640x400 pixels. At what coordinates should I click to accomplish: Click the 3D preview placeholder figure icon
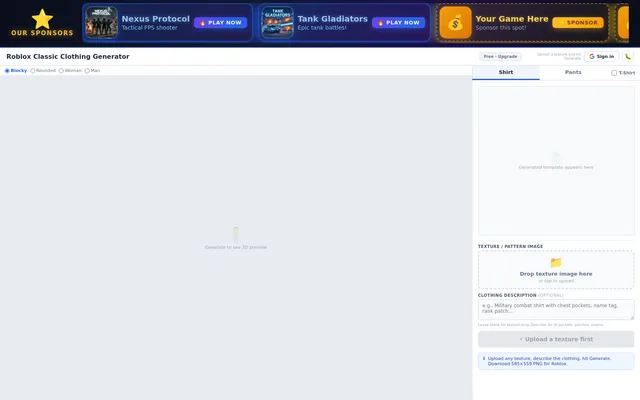point(236,235)
